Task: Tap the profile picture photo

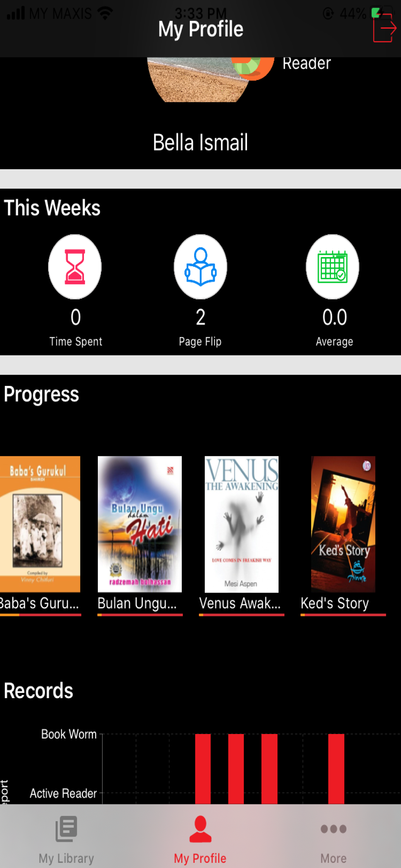Action: [200, 79]
